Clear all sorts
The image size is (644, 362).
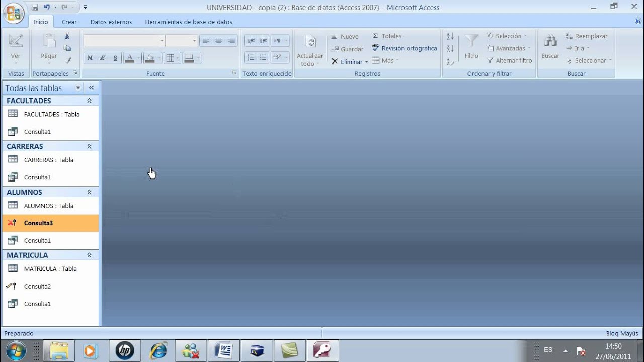click(x=450, y=61)
